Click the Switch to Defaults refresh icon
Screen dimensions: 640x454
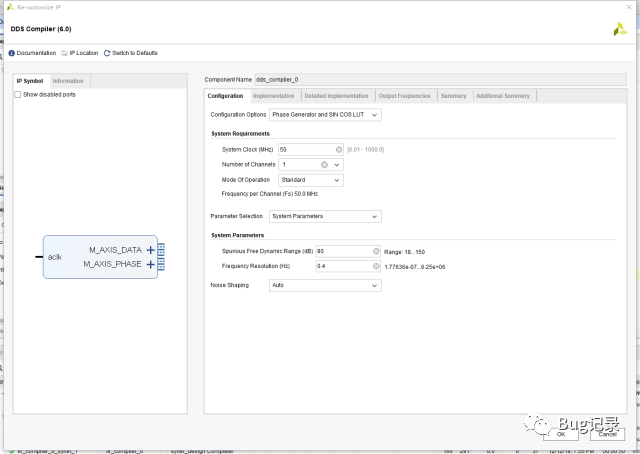(107, 53)
